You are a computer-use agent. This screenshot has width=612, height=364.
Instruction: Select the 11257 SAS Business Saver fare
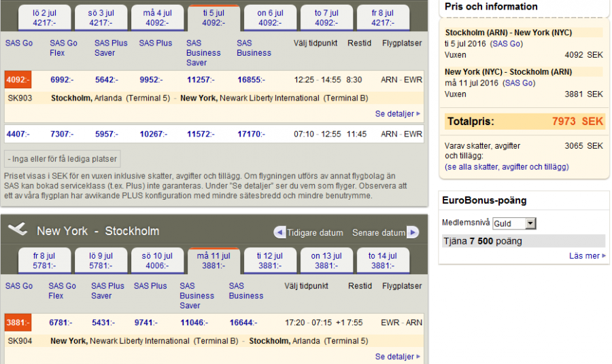click(x=202, y=79)
